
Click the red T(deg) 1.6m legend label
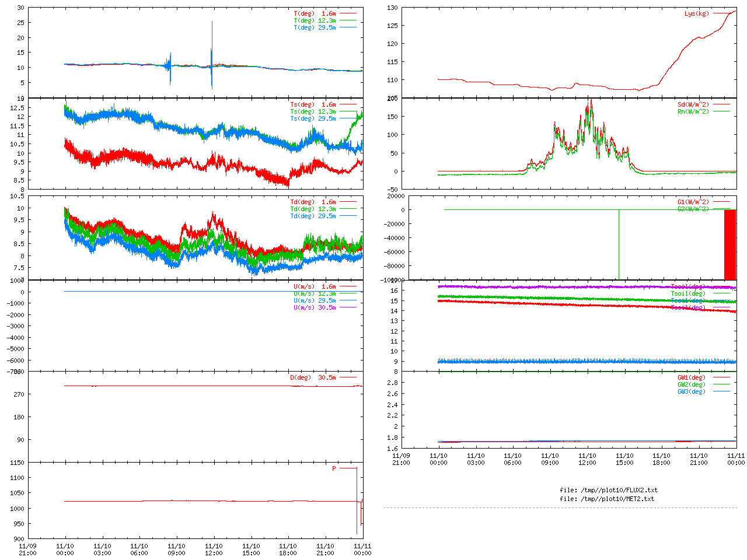point(315,13)
